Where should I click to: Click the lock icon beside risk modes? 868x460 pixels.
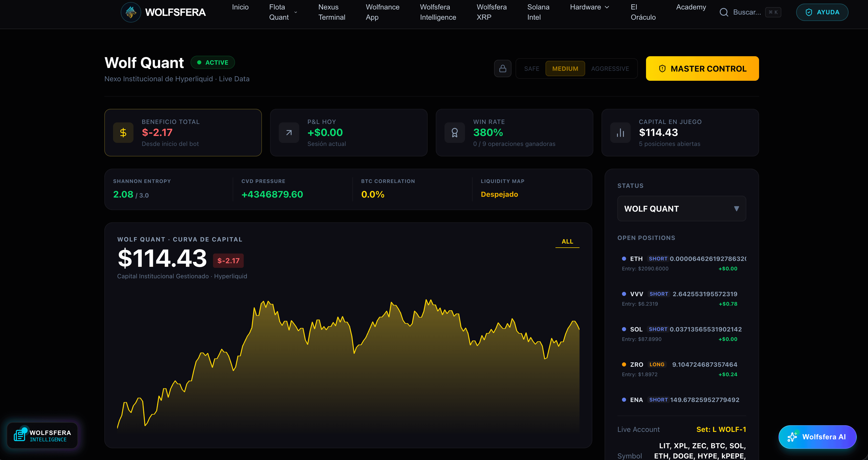[x=502, y=69]
